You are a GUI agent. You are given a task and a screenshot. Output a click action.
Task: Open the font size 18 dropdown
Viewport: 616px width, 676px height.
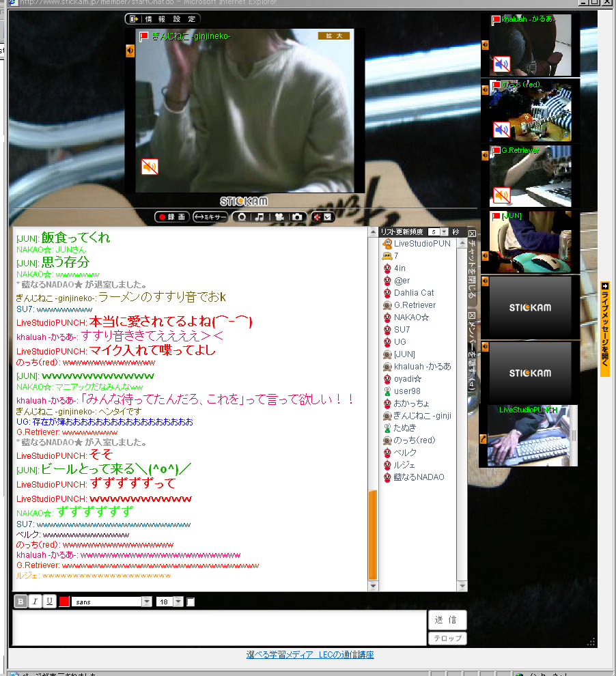[x=178, y=602]
